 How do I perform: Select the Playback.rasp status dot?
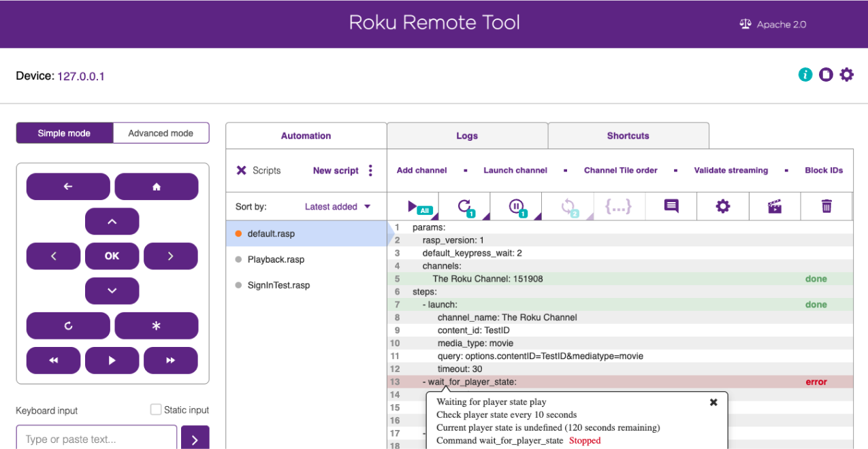tap(239, 259)
